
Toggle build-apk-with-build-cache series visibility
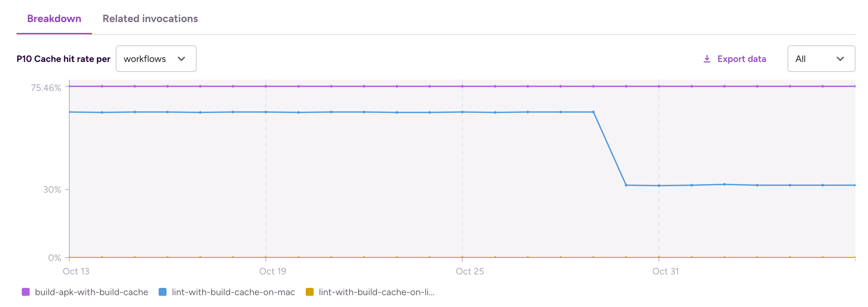click(x=91, y=292)
